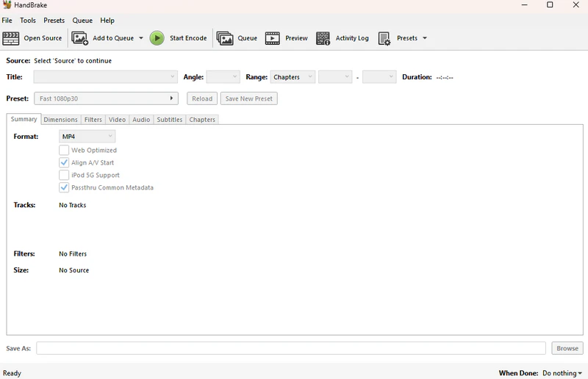Click the Add to Queue picture icon

[x=79, y=38]
